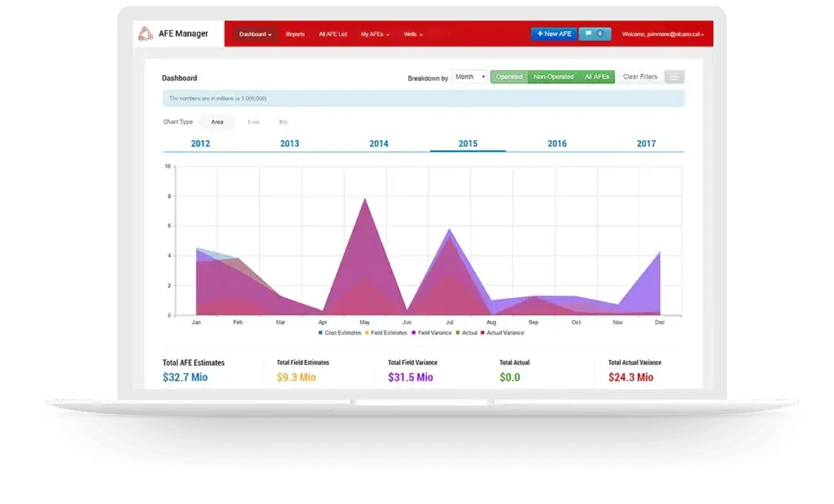
Task: Click the AFE Manager logo icon
Action: [x=145, y=33]
